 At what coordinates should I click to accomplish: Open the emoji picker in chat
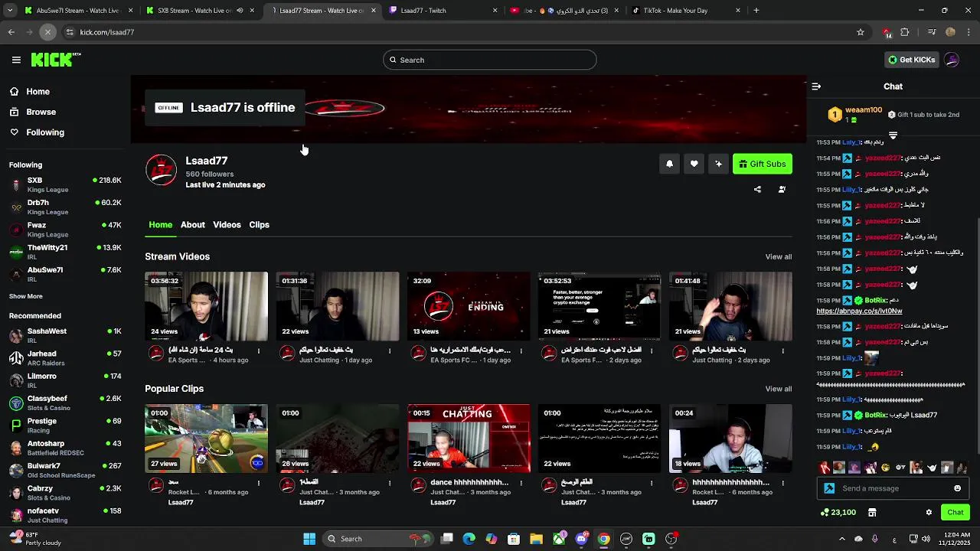(x=957, y=488)
